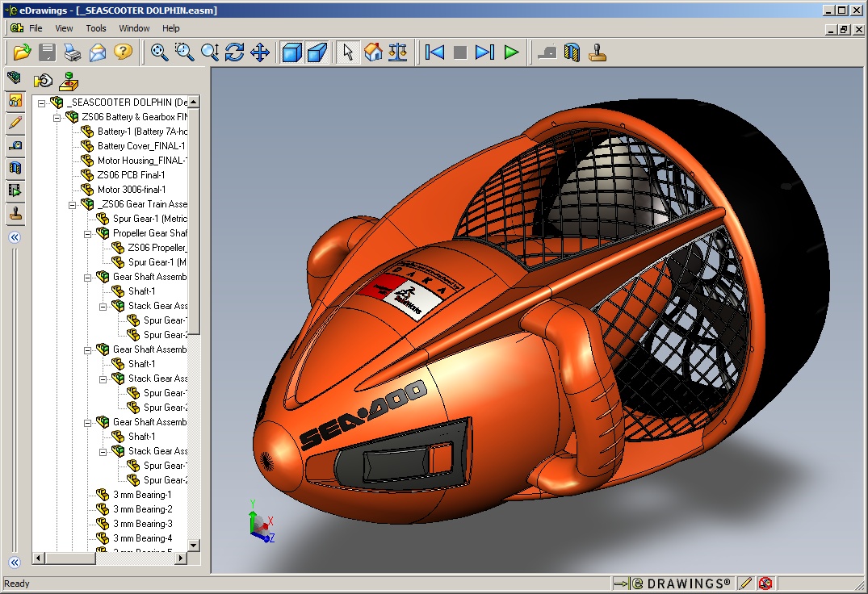Collapse Propeller Gear Shaft node

pyautogui.click(x=87, y=234)
